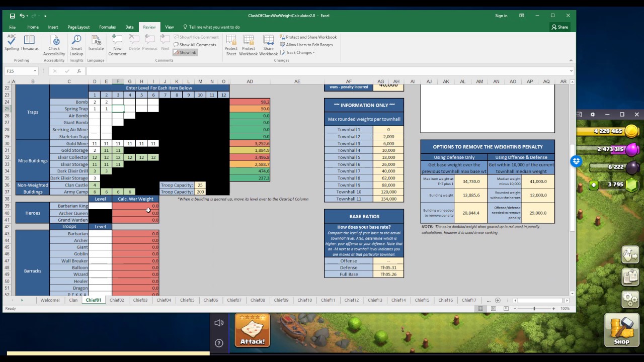Go to Previous comment
The image size is (644, 362).
click(149, 43)
